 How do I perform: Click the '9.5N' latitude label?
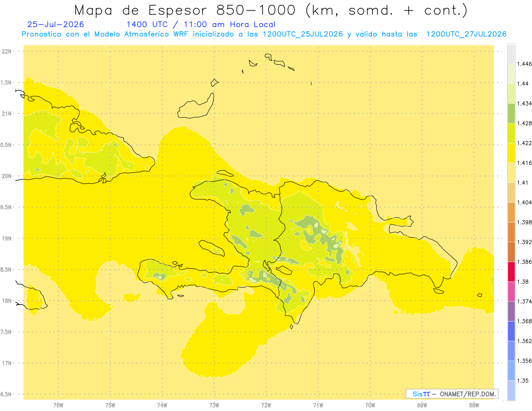(x=7, y=207)
